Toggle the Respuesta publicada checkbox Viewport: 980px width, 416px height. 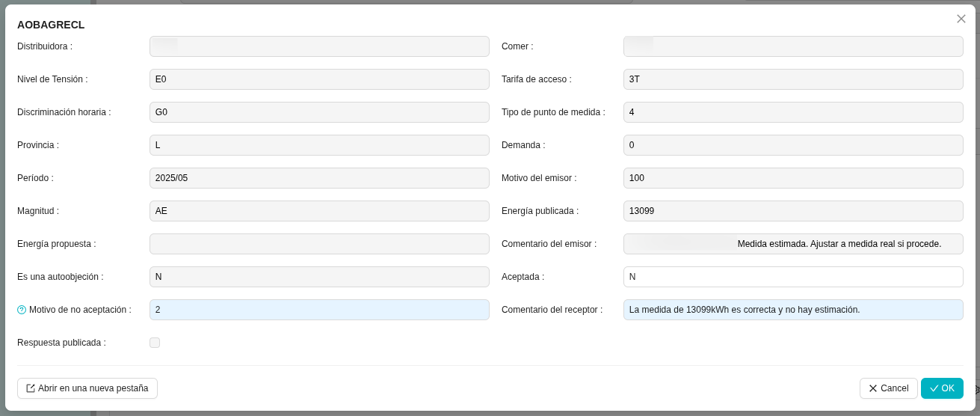tap(155, 343)
